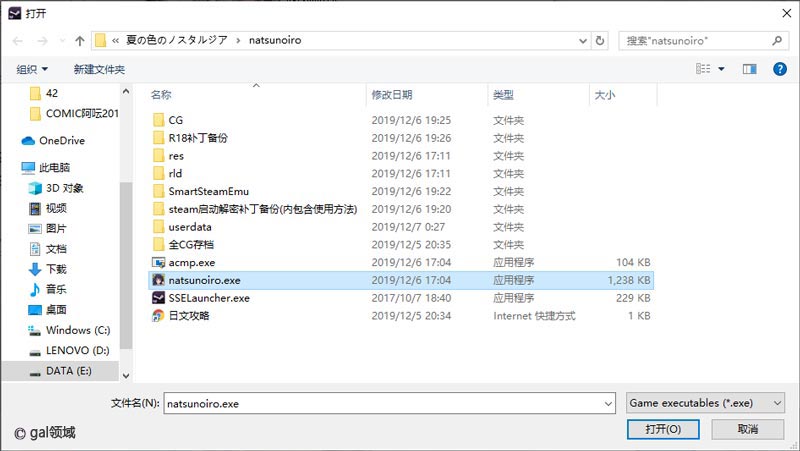Open the view options dropdown arrow
Viewport: 800px width, 451px height.
coord(722,69)
